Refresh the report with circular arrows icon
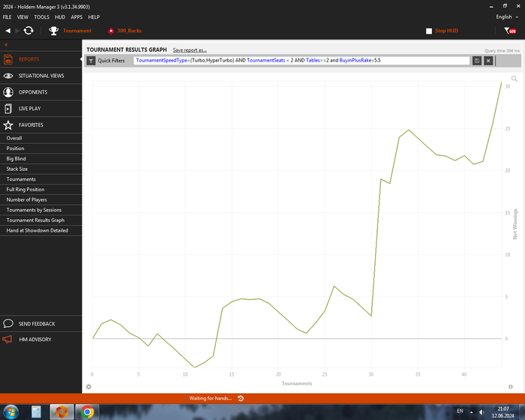The image size is (525, 420). click(28, 31)
